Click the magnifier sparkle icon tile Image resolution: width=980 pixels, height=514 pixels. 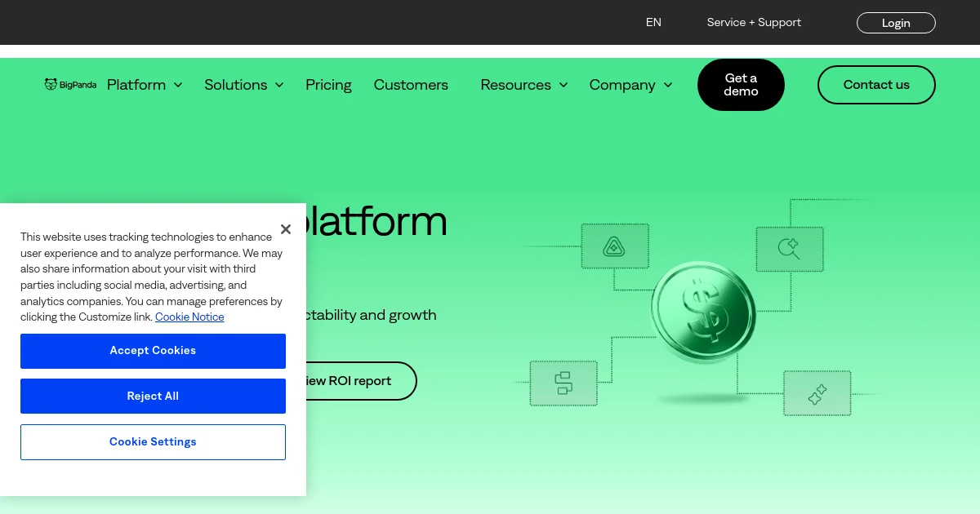point(790,249)
